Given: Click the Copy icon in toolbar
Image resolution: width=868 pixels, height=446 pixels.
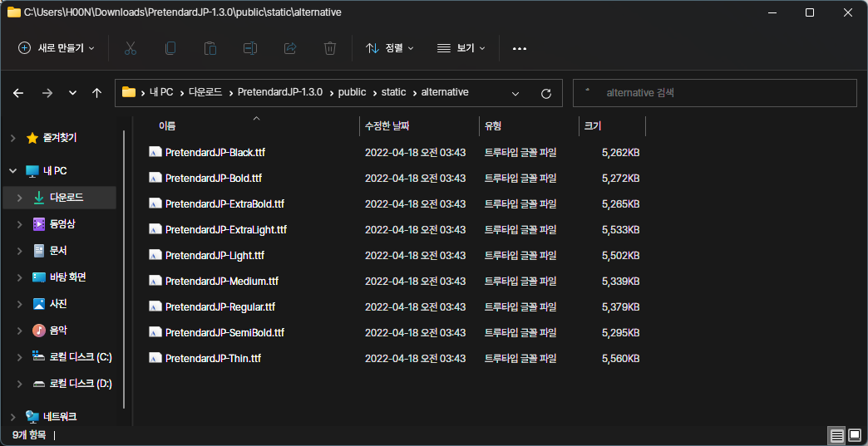Looking at the screenshot, I should point(170,48).
